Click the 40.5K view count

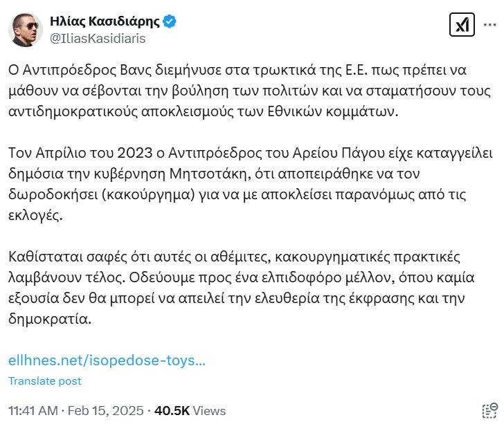pos(172,410)
